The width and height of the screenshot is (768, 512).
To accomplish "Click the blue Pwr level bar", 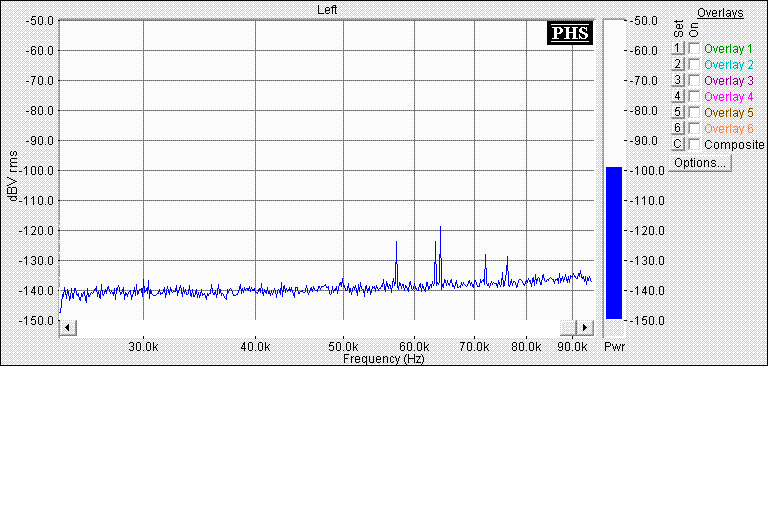I will [x=614, y=243].
